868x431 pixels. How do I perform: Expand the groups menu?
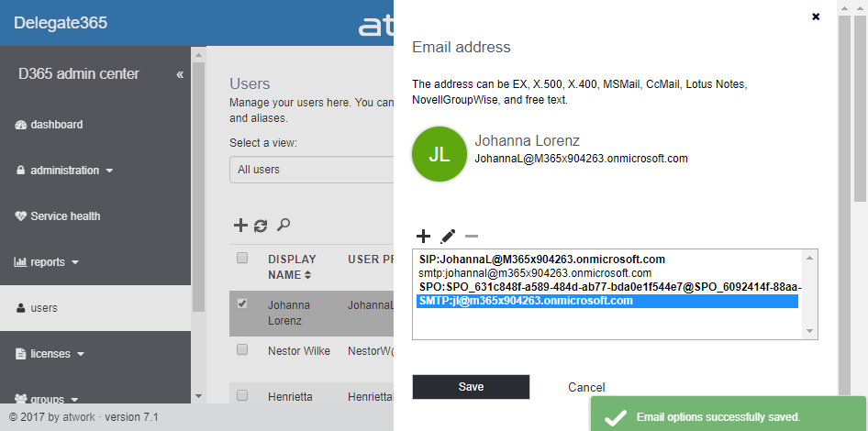[47, 399]
